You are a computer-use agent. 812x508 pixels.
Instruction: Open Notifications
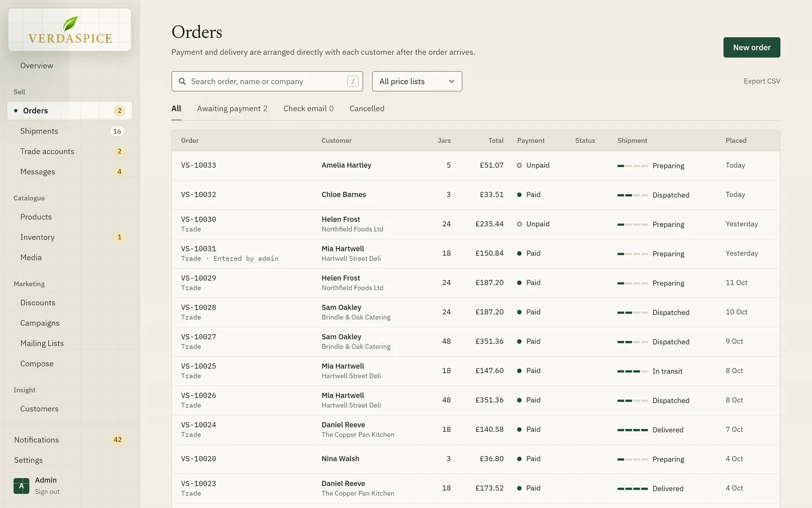click(x=70, y=440)
